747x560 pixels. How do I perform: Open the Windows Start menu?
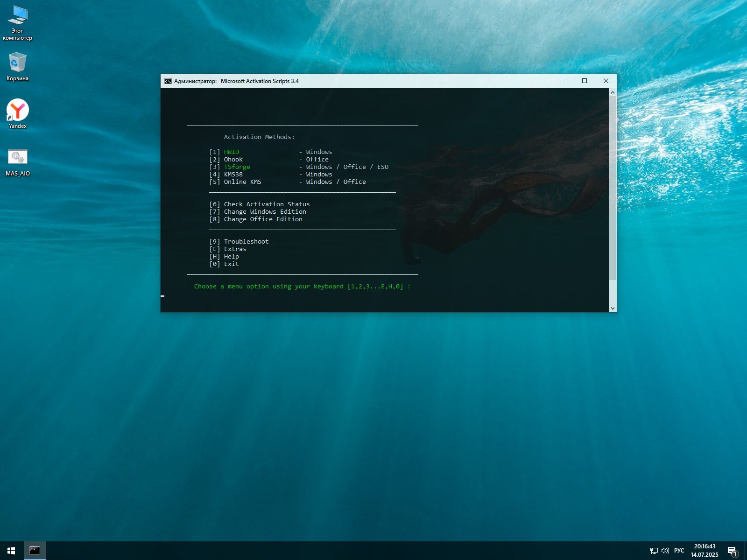click(x=11, y=551)
